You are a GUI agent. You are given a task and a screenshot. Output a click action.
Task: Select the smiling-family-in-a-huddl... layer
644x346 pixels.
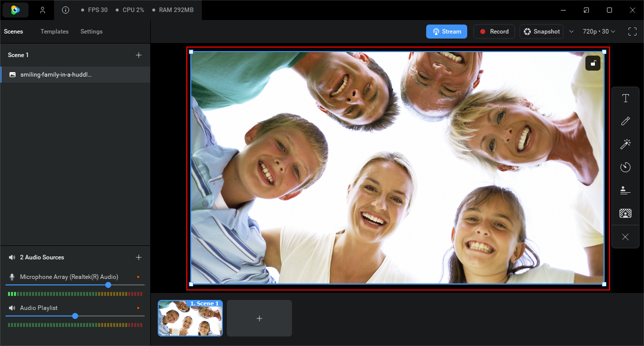tap(75, 75)
